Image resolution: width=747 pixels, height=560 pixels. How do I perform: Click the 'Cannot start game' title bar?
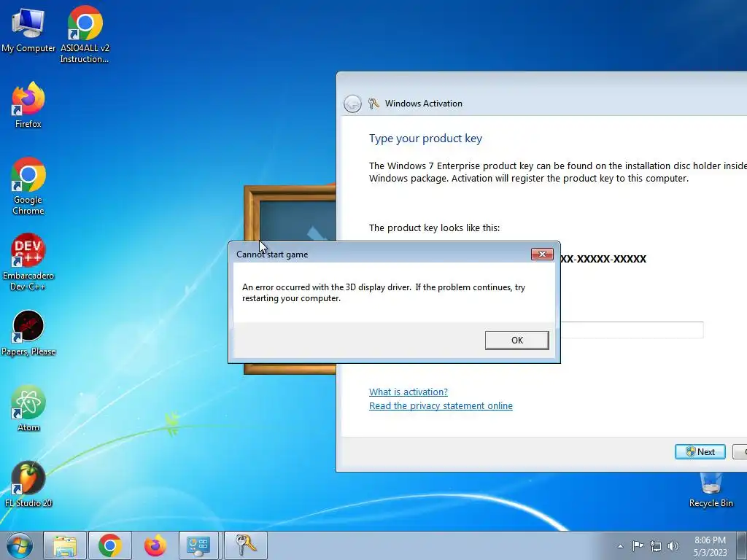(x=381, y=254)
